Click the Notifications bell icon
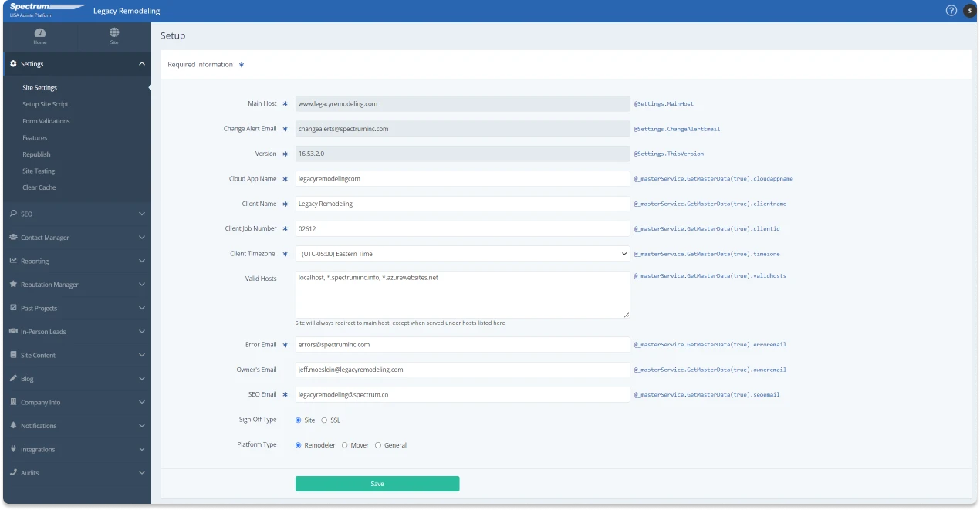The height and width of the screenshot is (510, 980). (13, 426)
